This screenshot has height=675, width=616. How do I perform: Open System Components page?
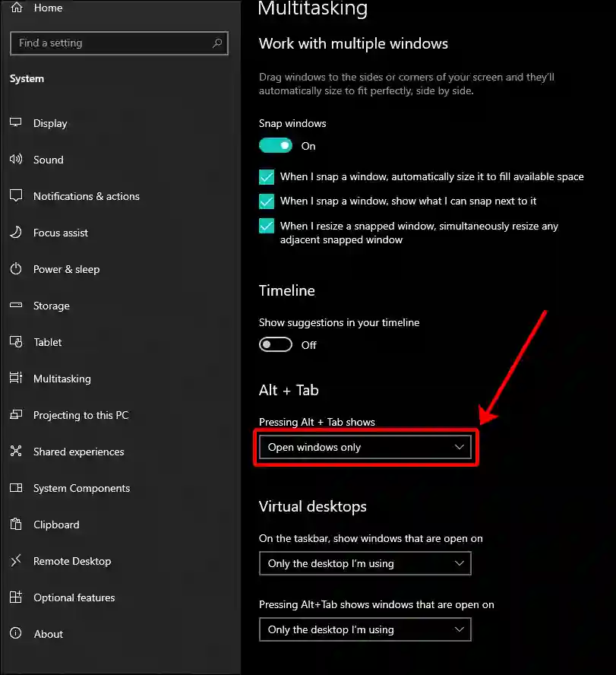[82, 488]
